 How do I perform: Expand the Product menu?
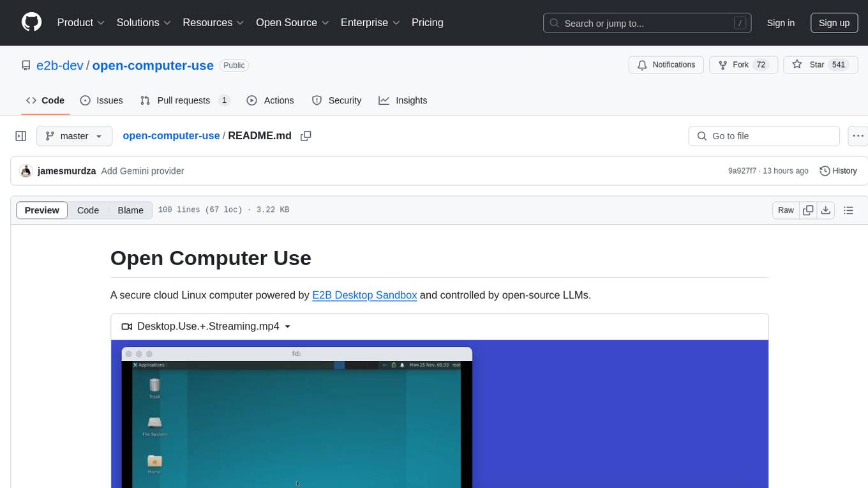tap(80, 22)
